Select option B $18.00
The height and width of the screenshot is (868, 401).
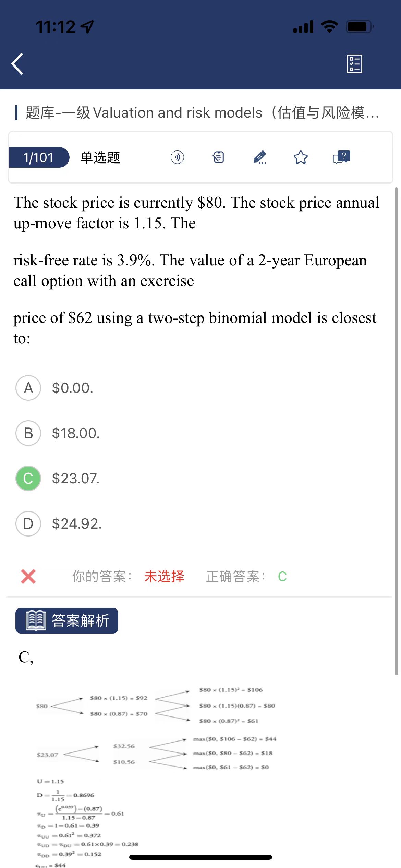28,433
